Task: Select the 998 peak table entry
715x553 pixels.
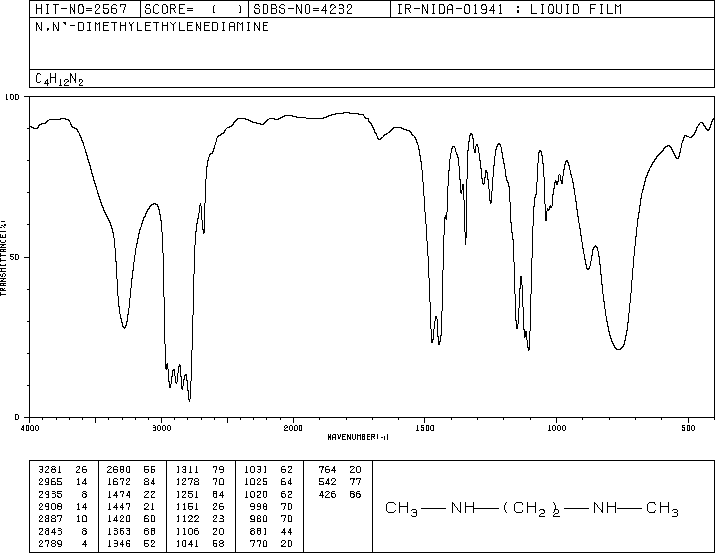Action: point(259,506)
